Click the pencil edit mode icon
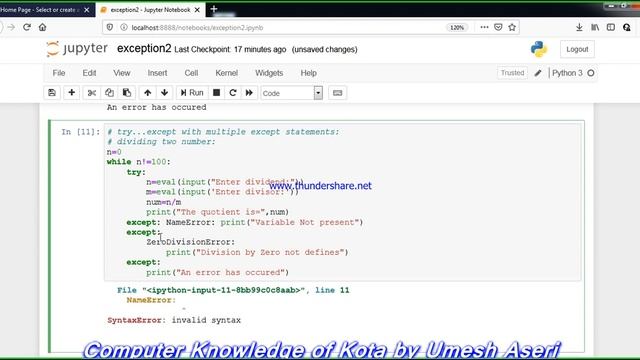 pyautogui.click(x=538, y=73)
